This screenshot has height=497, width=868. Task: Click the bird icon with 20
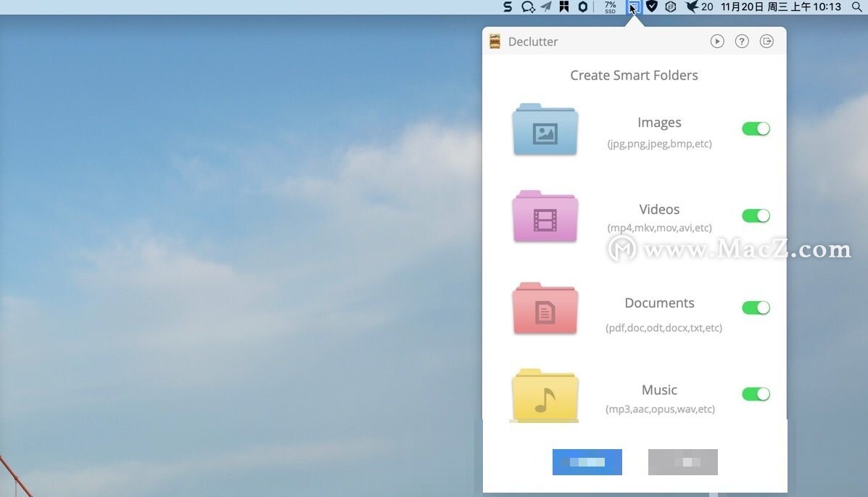click(699, 7)
